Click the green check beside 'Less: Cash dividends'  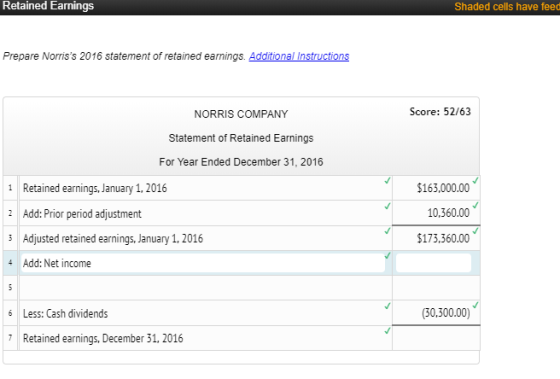(x=388, y=306)
